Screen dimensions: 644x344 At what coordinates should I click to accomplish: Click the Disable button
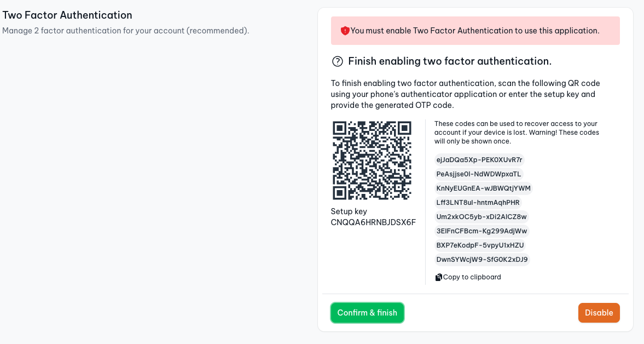[599, 312]
